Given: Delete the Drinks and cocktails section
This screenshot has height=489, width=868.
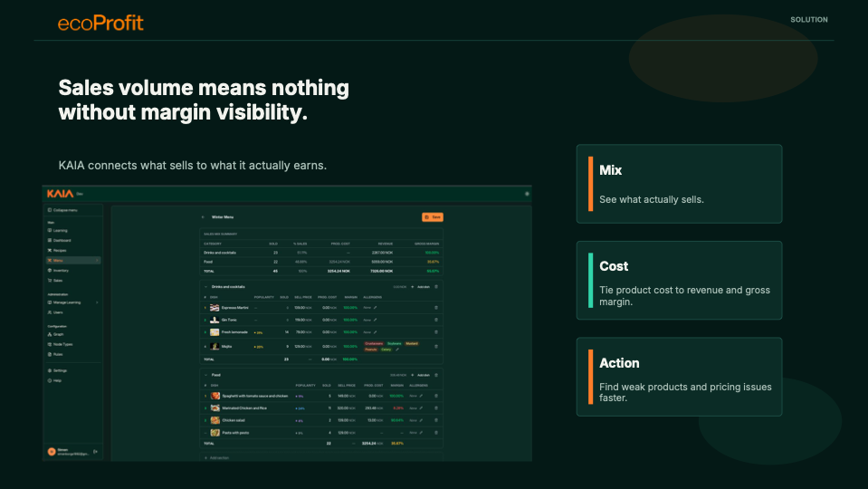Looking at the screenshot, I should tap(436, 287).
